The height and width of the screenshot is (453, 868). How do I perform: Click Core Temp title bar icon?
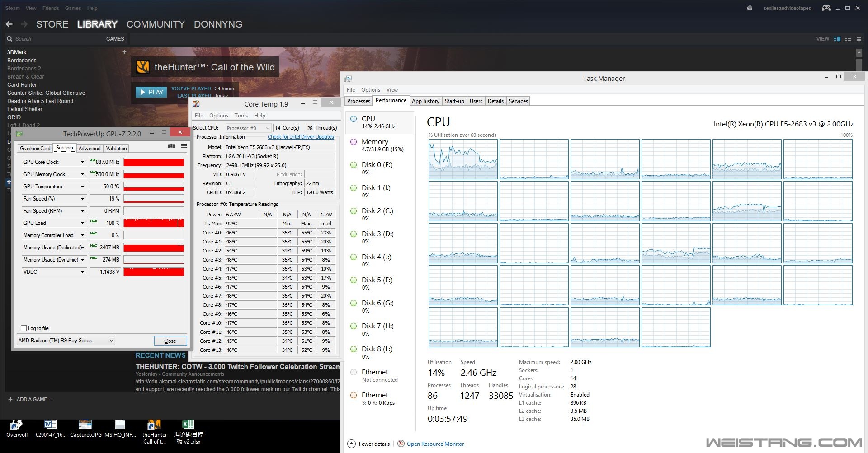[x=196, y=104]
